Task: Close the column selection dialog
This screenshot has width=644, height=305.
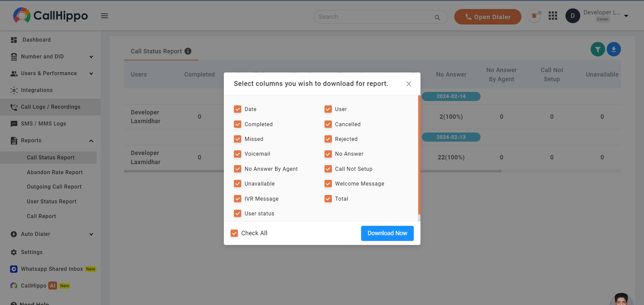Action: point(408,84)
